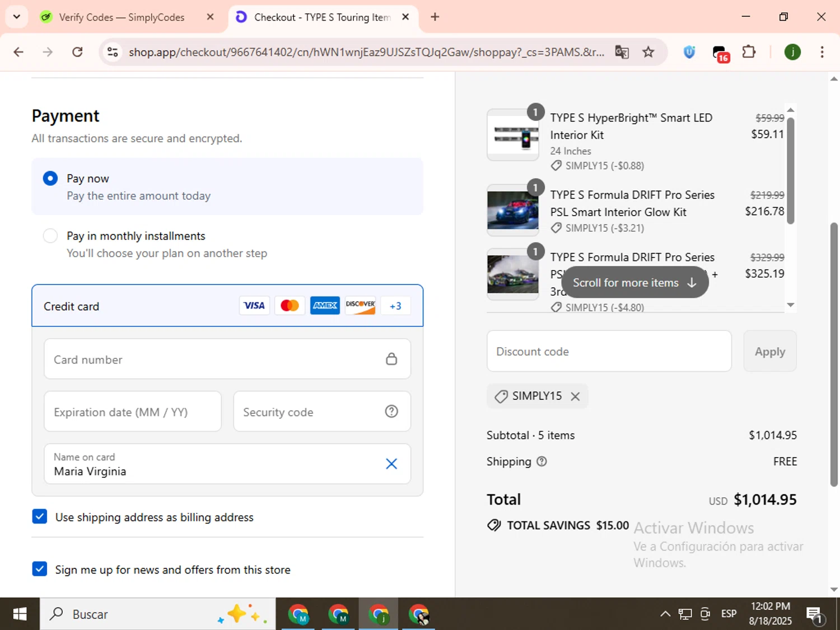Click the address bar URL

(366, 52)
